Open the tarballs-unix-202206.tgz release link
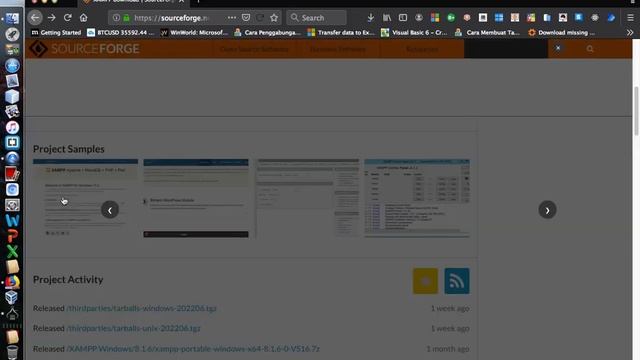The width and height of the screenshot is (640, 360). click(x=133, y=328)
